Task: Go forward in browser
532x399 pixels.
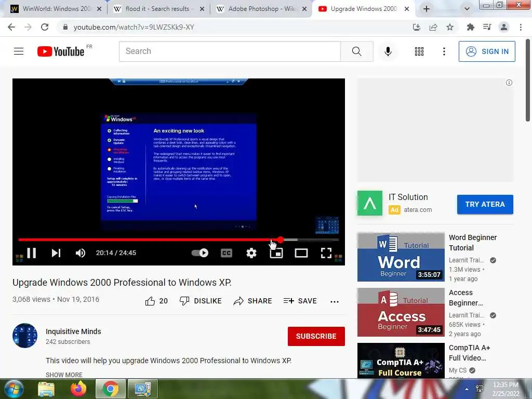Action: pos(28,27)
